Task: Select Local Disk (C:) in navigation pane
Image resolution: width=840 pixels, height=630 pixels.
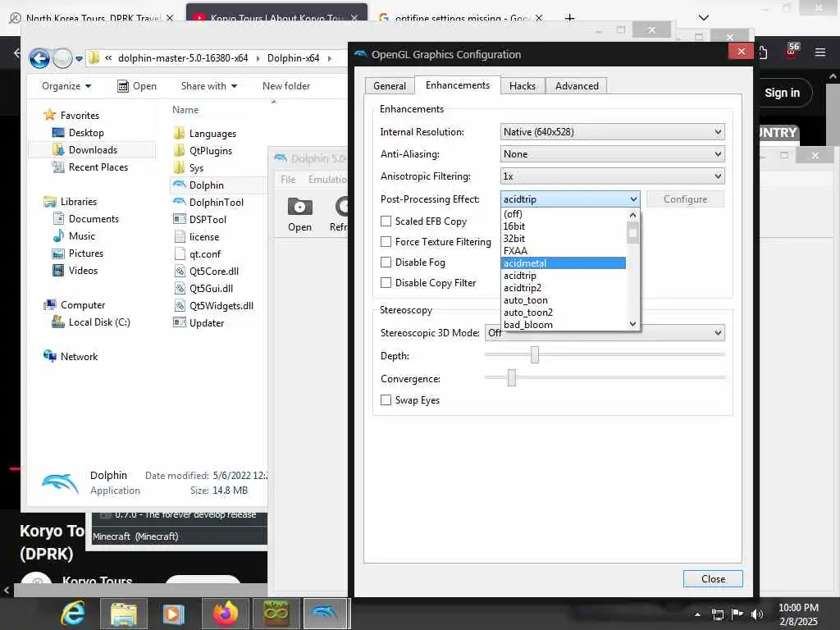Action: [x=91, y=322]
